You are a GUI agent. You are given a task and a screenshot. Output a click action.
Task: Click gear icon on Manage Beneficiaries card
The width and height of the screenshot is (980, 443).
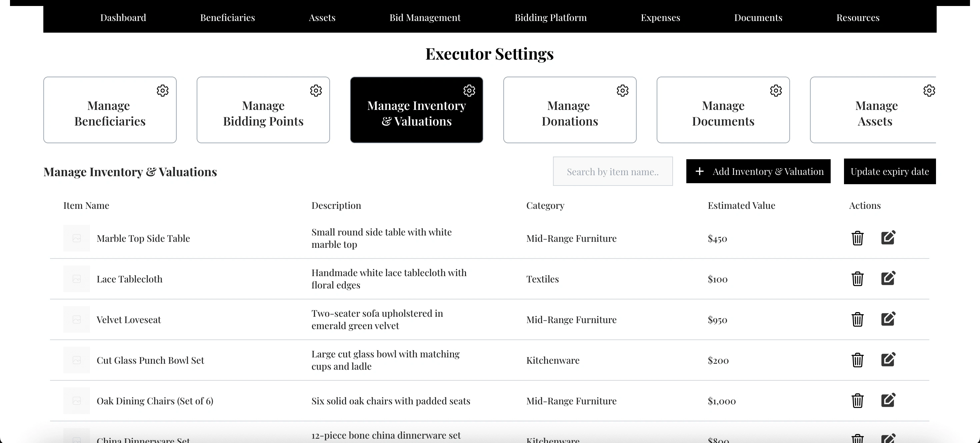coord(162,91)
